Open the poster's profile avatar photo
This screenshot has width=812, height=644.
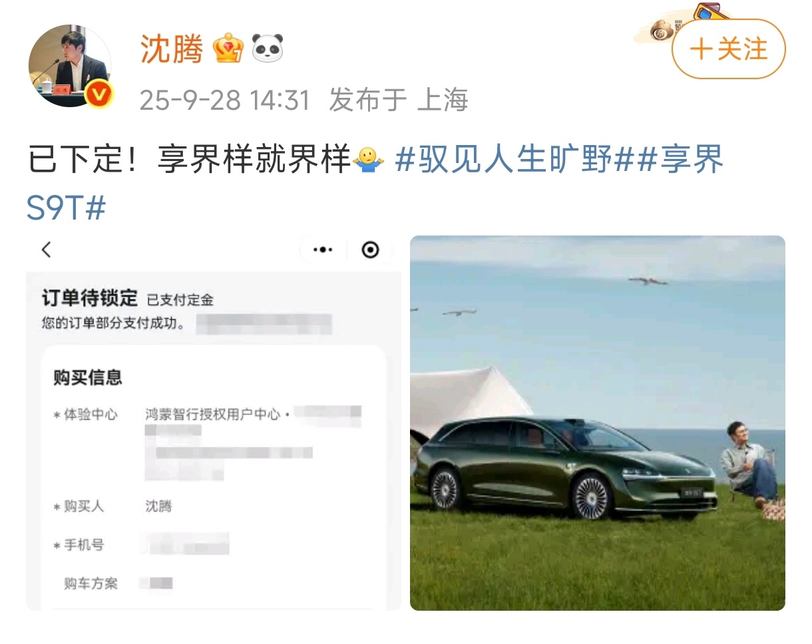[x=69, y=66]
